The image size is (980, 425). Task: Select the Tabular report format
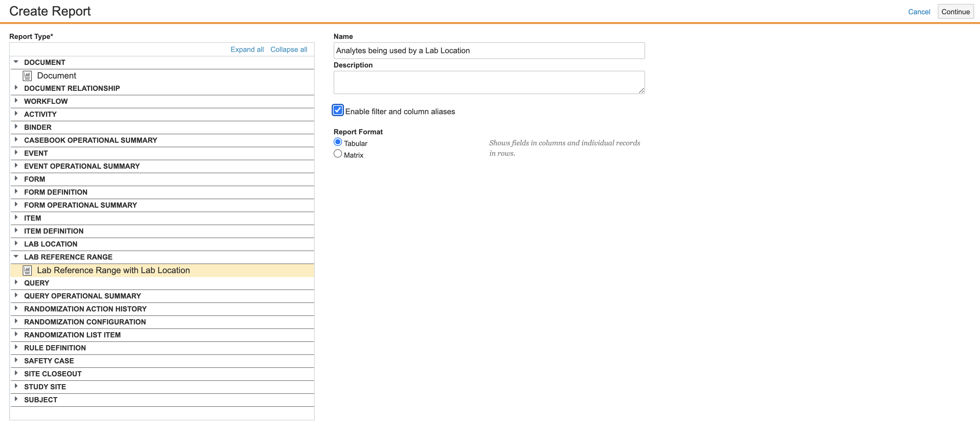coord(337,142)
